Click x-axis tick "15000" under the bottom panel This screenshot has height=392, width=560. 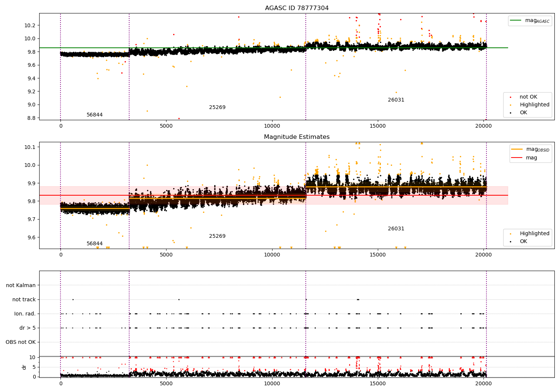point(378,384)
